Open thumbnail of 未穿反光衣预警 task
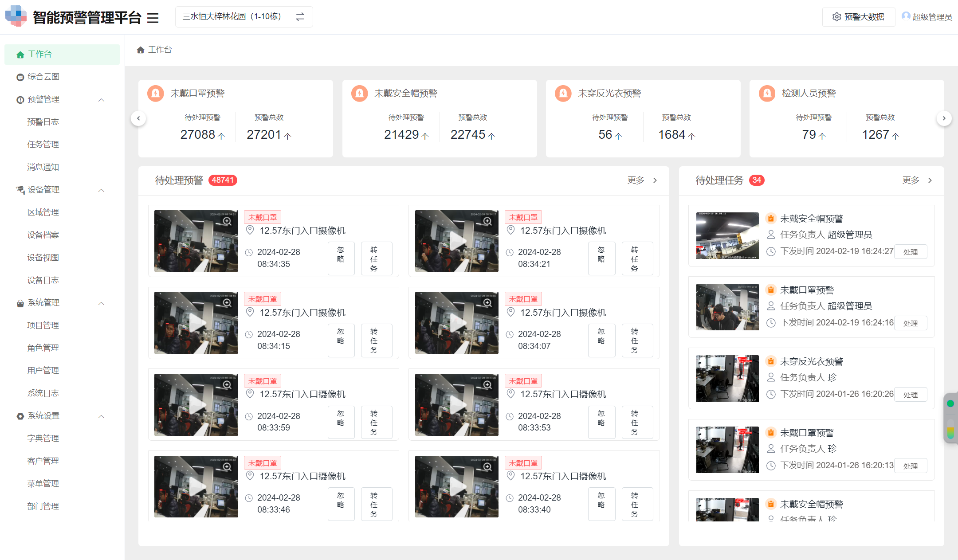Screen dimensions: 958x560 tap(727, 378)
